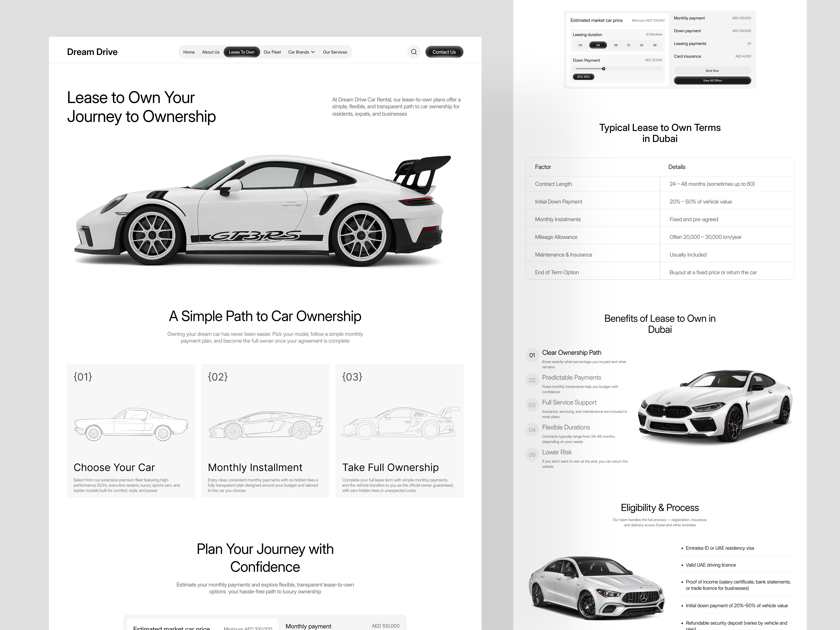Select the 03 circle for Full Service Support
Screen dimensions: 840x630
(532, 405)
